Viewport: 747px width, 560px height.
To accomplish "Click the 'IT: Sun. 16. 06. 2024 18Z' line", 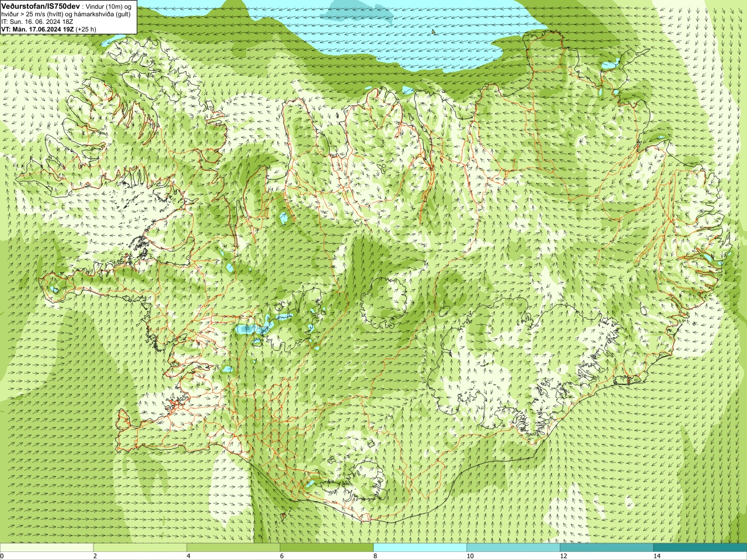I will tap(37, 21).
